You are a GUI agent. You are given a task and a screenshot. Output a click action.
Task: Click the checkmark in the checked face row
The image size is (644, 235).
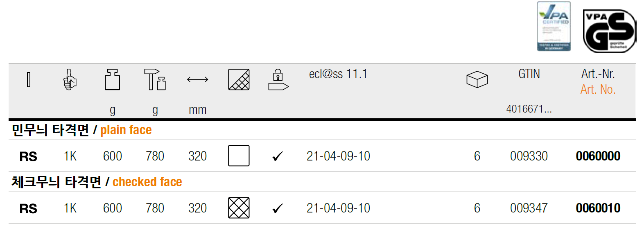[278, 208]
